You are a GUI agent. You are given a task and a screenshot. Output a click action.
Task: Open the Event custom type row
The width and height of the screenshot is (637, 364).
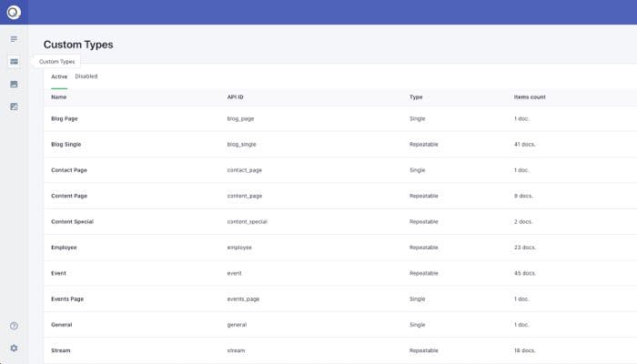340,273
